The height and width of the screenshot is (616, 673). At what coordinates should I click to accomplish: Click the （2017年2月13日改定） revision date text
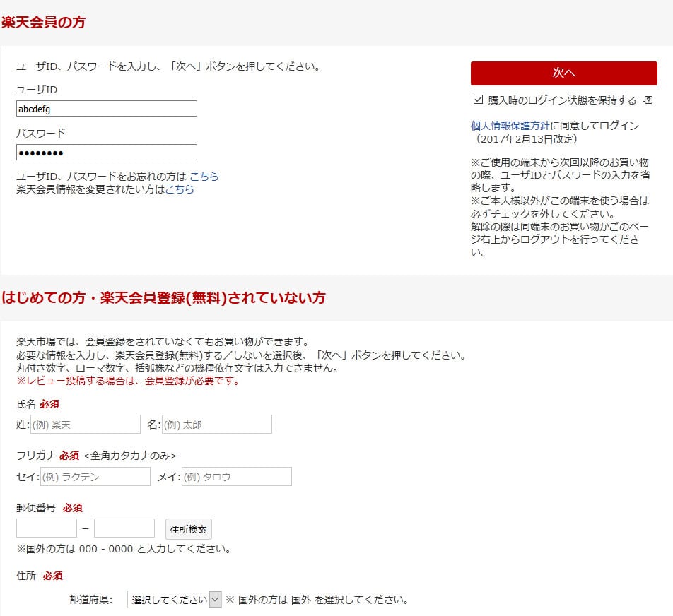pyautogui.click(x=527, y=139)
